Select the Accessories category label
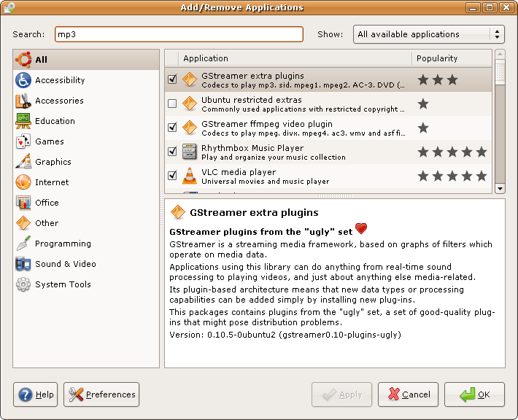 60,101
